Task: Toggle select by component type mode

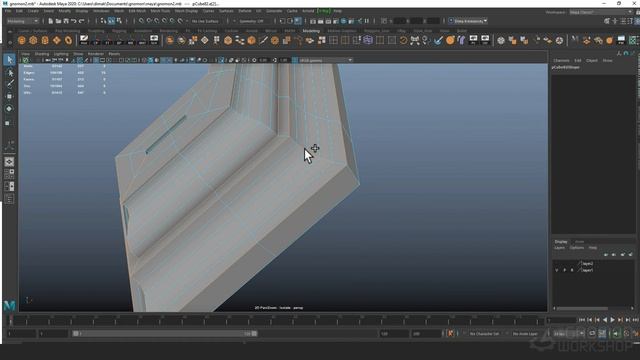Action: click(119, 21)
